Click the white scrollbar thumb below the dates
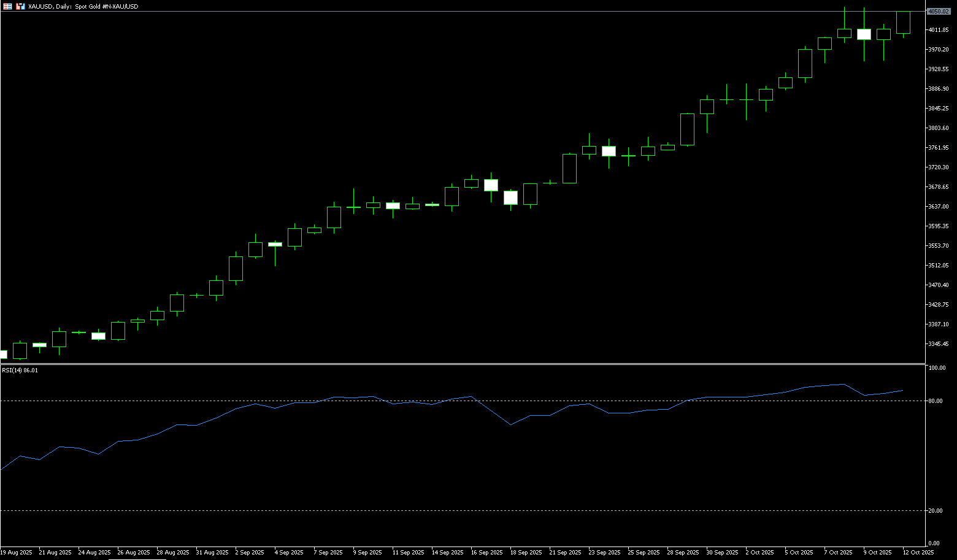This screenshot has width=957, height=560. coord(137,559)
